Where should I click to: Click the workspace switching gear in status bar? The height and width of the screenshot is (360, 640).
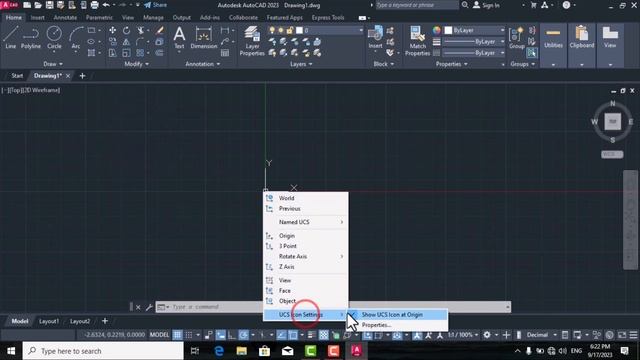click(487, 335)
